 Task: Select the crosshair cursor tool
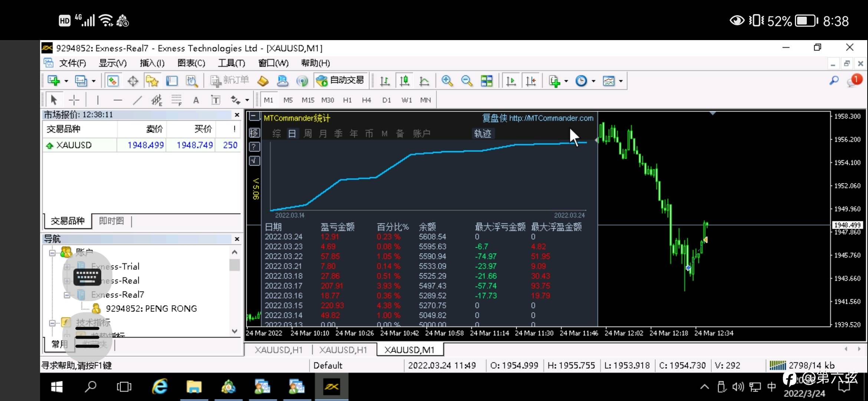pyautogui.click(x=74, y=100)
